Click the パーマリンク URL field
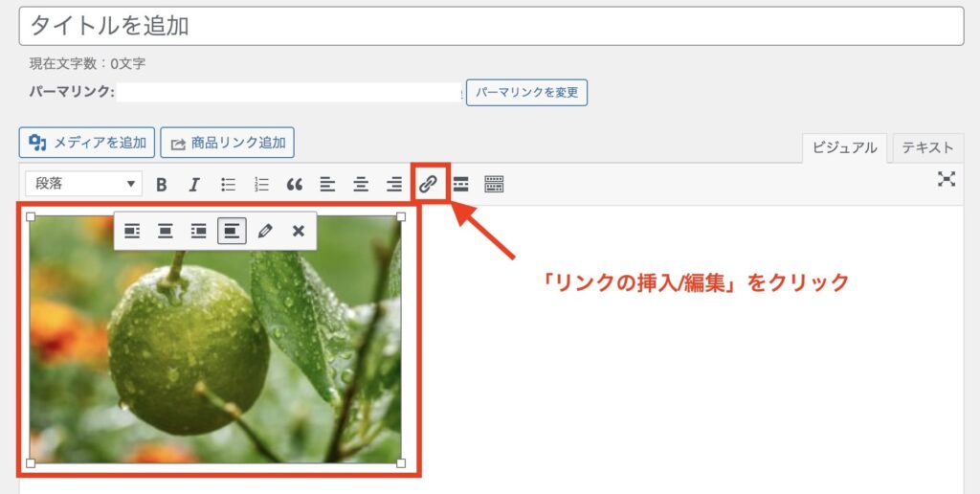This screenshot has height=494, width=980. point(289,93)
